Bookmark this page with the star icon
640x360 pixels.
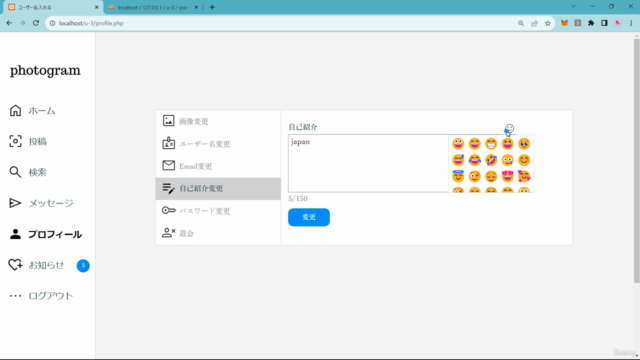coord(548,23)
